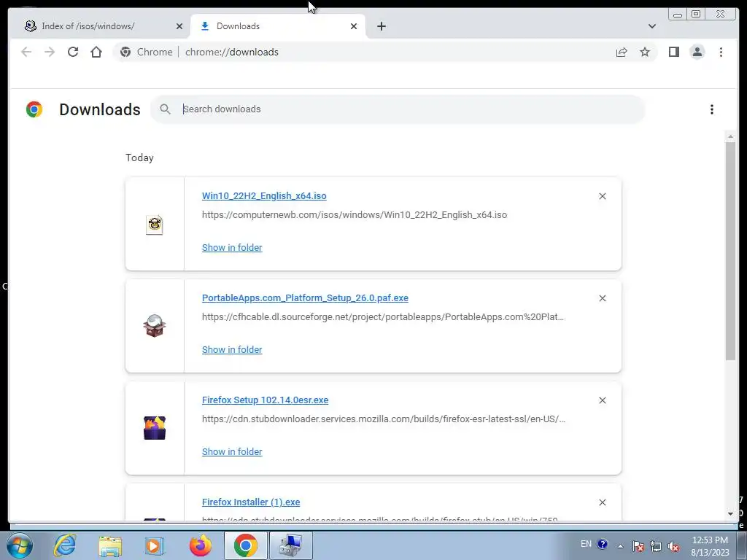Screen dimensions: 747x560
Task: Open the home page button
Action: (x=96, y=52)
